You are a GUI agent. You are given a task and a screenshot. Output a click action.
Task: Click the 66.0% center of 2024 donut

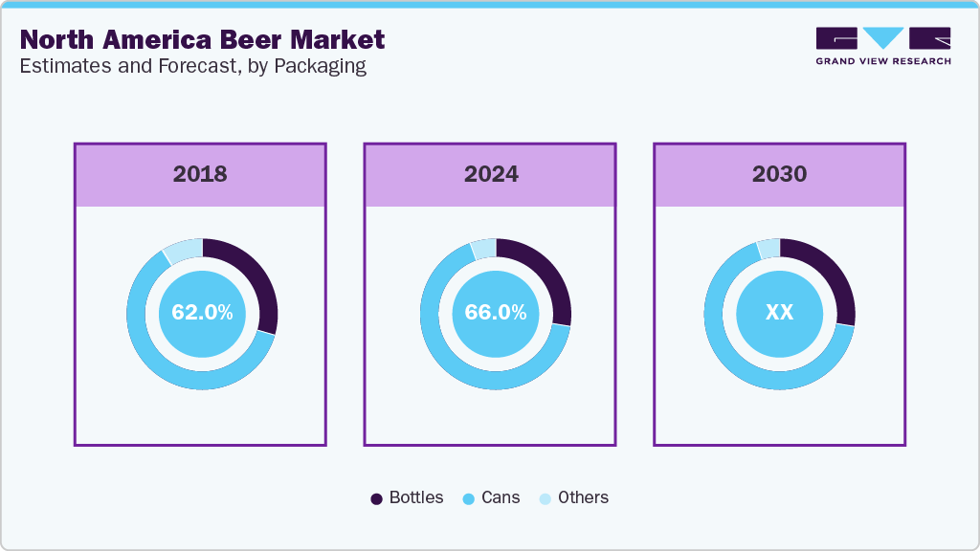(495, 313)
